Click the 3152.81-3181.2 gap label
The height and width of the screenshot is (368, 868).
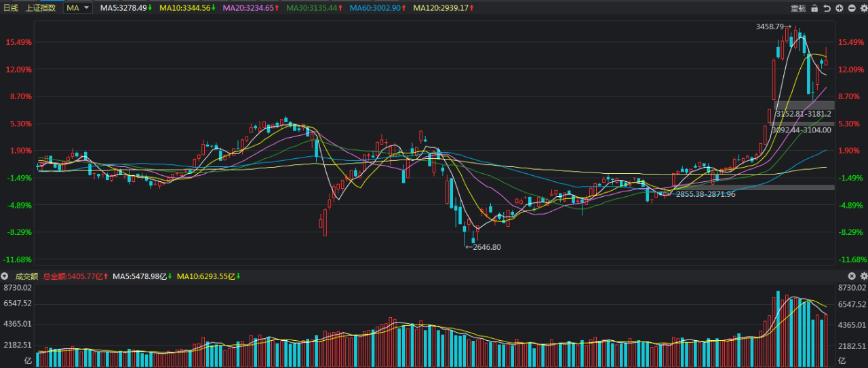coord(804,114)
